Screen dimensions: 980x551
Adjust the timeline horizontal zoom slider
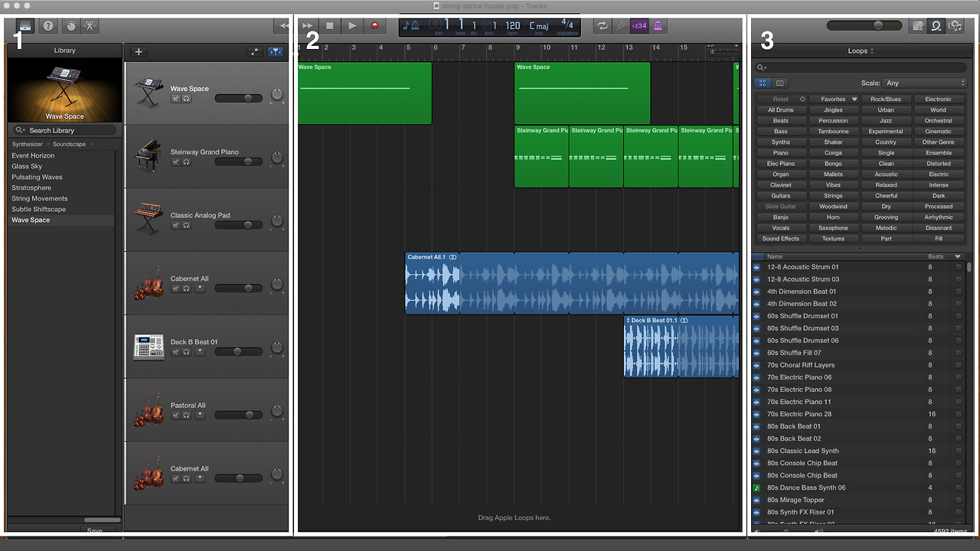pyautogui.click(x=724, y=51)
